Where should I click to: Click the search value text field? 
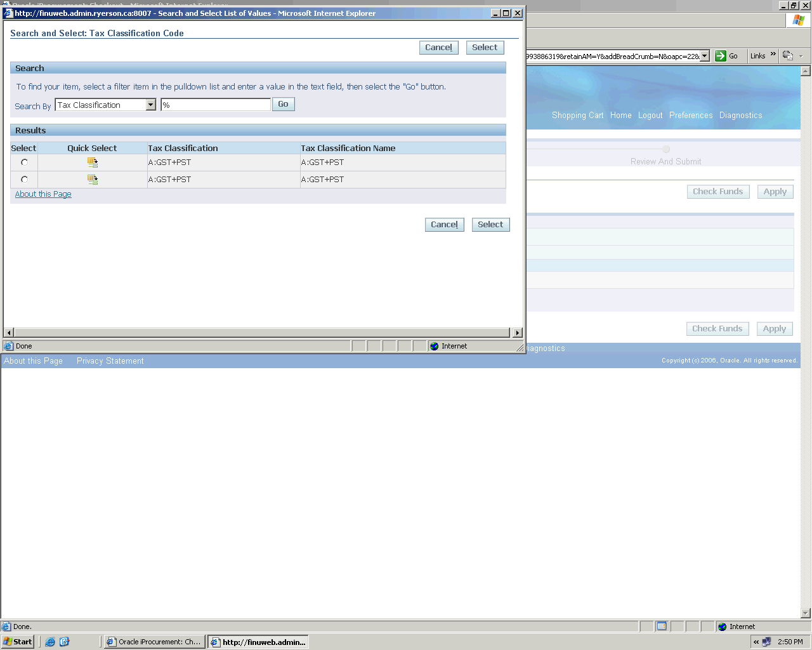pyautogui.click(x=216, y=105)
